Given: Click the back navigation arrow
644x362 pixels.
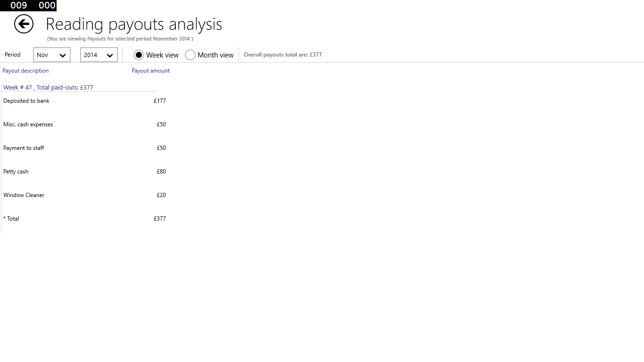Looking at the screenshot, I should (24, 24).
